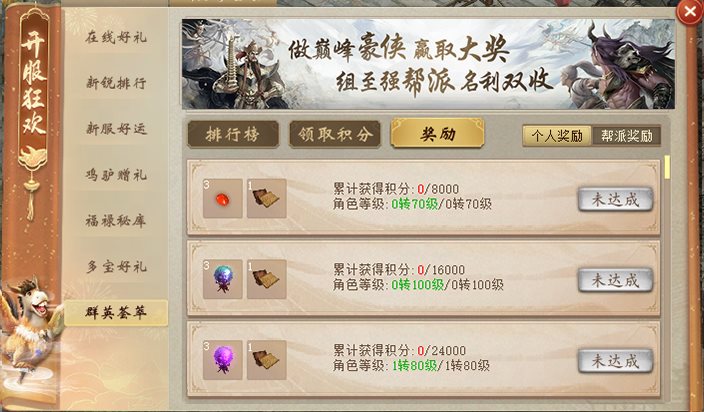
Task: Select the blue orb reward icon
Action: [223, 279]
